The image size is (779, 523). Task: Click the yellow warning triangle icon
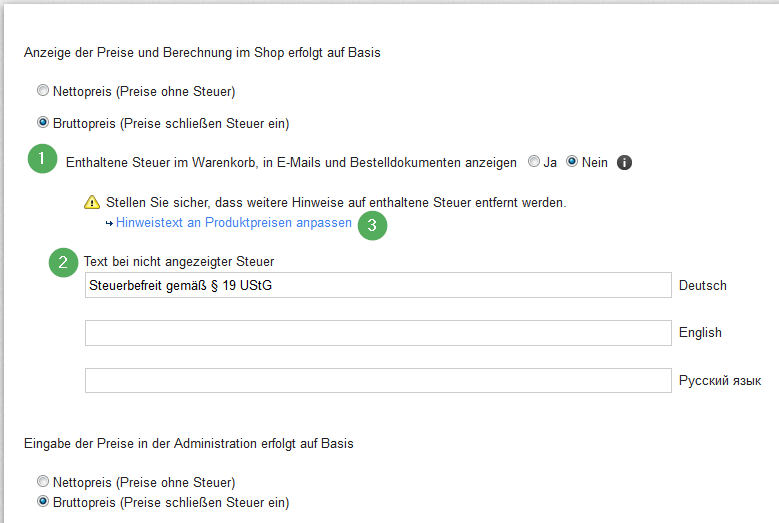click(x=92, y=202)
